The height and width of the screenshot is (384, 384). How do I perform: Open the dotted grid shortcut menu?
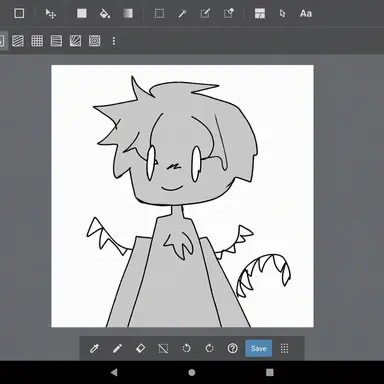tap(284, 349)
